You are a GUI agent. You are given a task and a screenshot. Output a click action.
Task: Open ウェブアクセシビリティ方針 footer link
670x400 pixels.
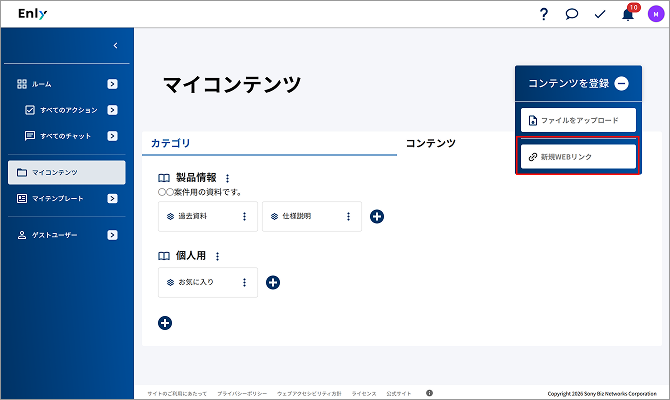point(309,394)
